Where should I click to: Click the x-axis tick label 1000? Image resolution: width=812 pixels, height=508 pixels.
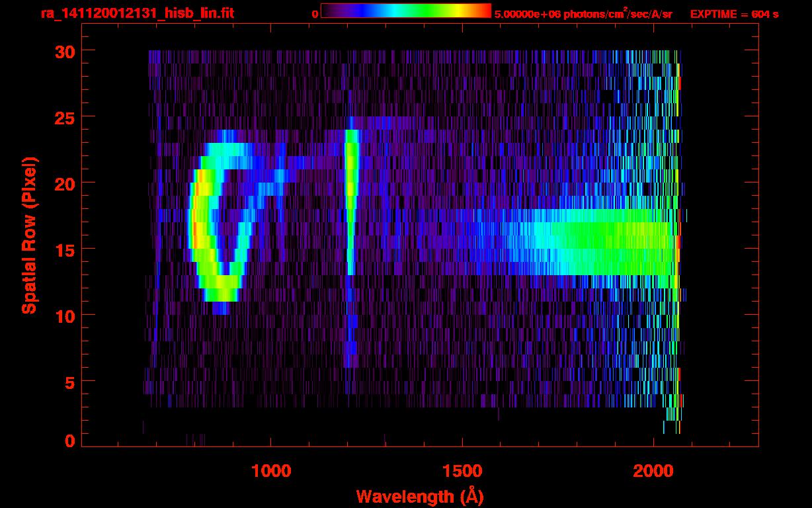tap(271, 471)
